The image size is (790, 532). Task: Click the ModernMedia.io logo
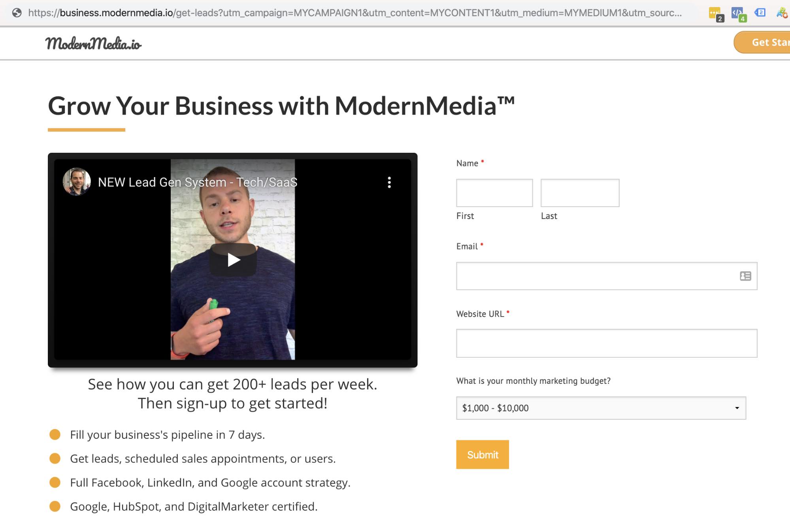tap(93, 43)
